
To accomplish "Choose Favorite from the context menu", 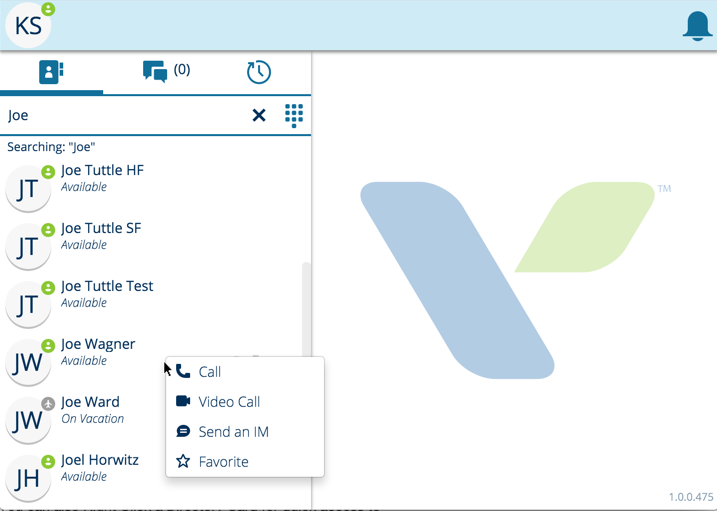I will 245,462.
